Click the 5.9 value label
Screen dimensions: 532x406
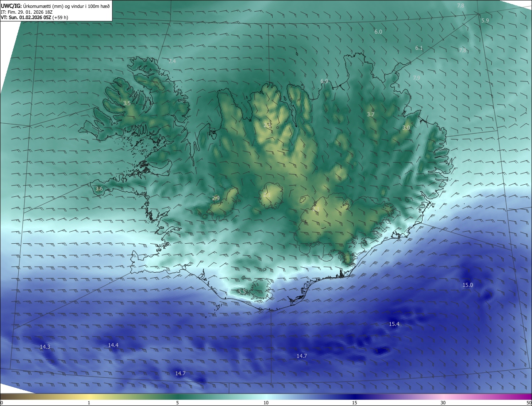pyautogui.click(x=485, y=20)
